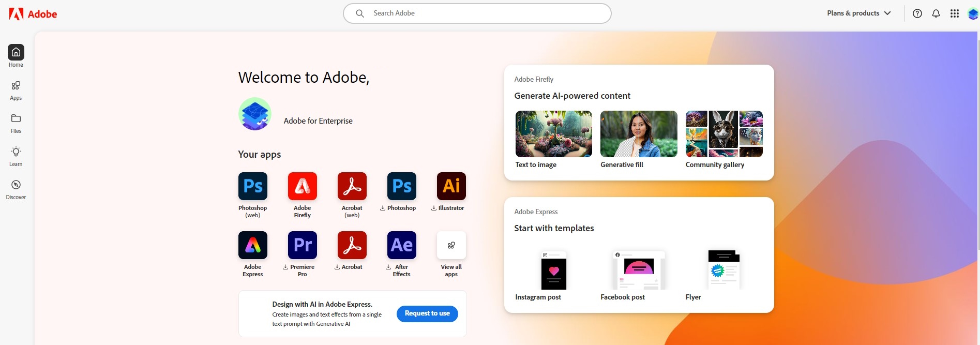The image size is (980, 345).
Task: Choose the Facebook post template
Action: 639,270
